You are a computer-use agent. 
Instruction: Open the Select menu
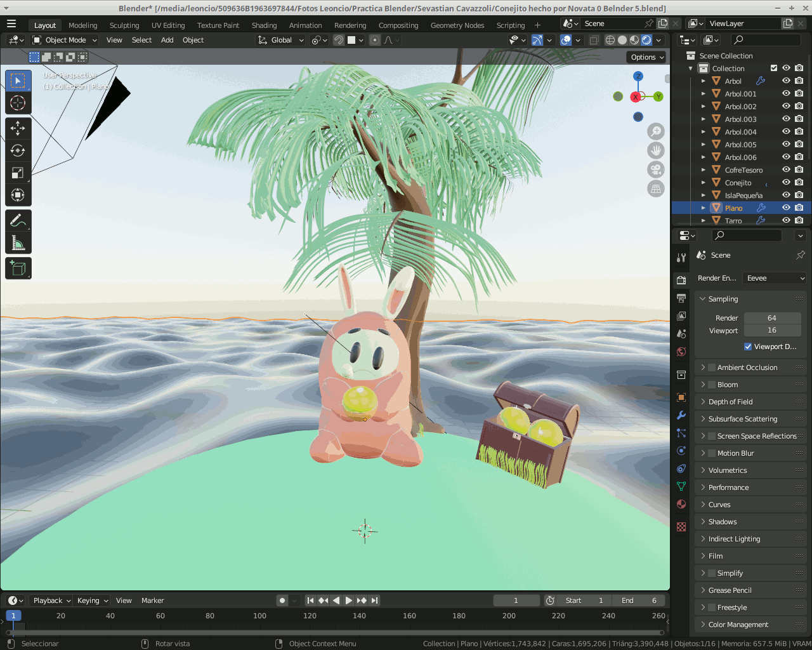tap(141, 40)
